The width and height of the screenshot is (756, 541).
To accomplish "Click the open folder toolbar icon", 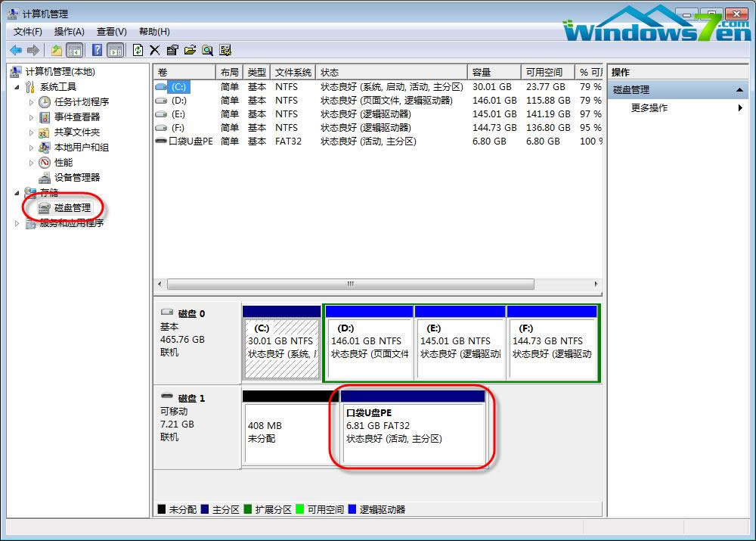I will click(x=190, y=50).
